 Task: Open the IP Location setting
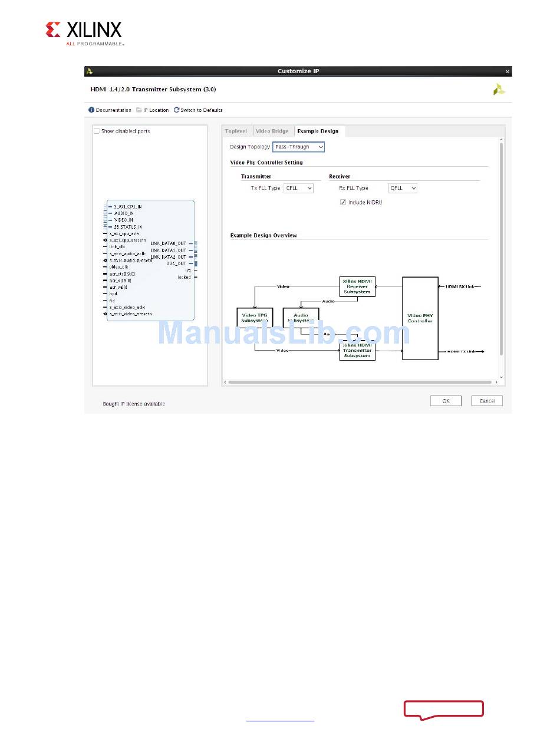pos(152,110)
